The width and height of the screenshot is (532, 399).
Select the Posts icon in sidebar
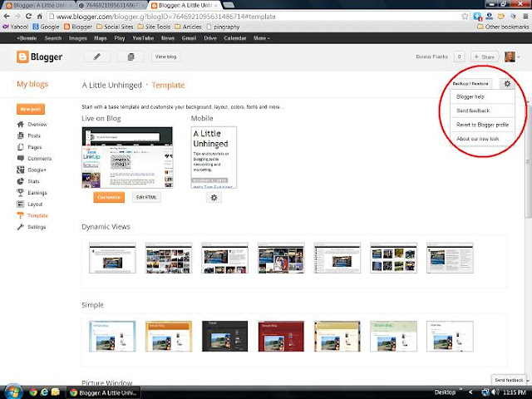(20, 135)
